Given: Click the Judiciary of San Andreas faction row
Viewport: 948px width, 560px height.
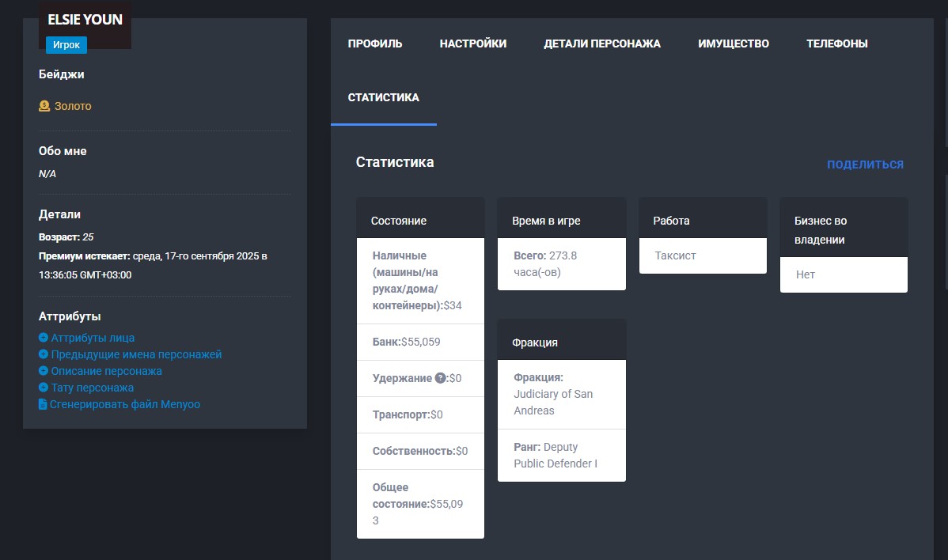Looking at the screenshot, I should click(562, 394).
